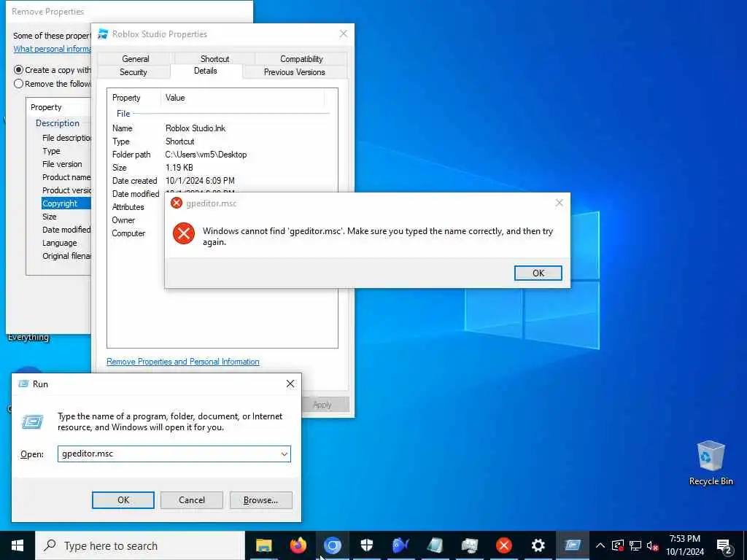Click OK in the gpeditor.msc error dialog
Screen dimensions: 747x560
coord(538,273)
